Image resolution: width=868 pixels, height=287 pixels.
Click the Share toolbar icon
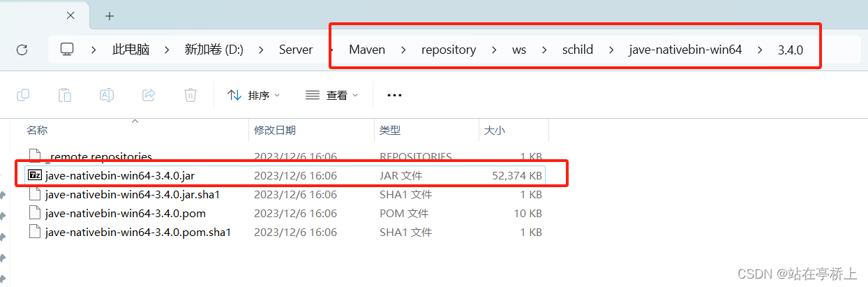click(x=149, y=95)
